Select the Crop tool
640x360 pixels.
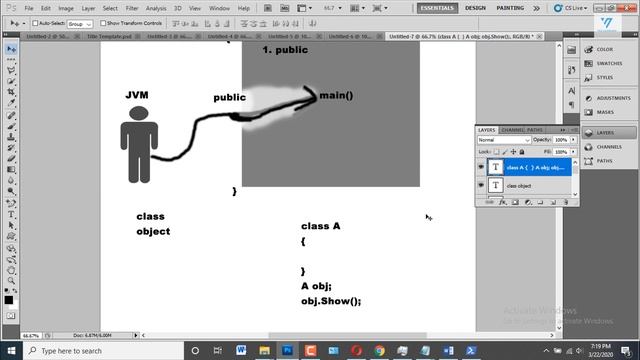pos(11,92)
